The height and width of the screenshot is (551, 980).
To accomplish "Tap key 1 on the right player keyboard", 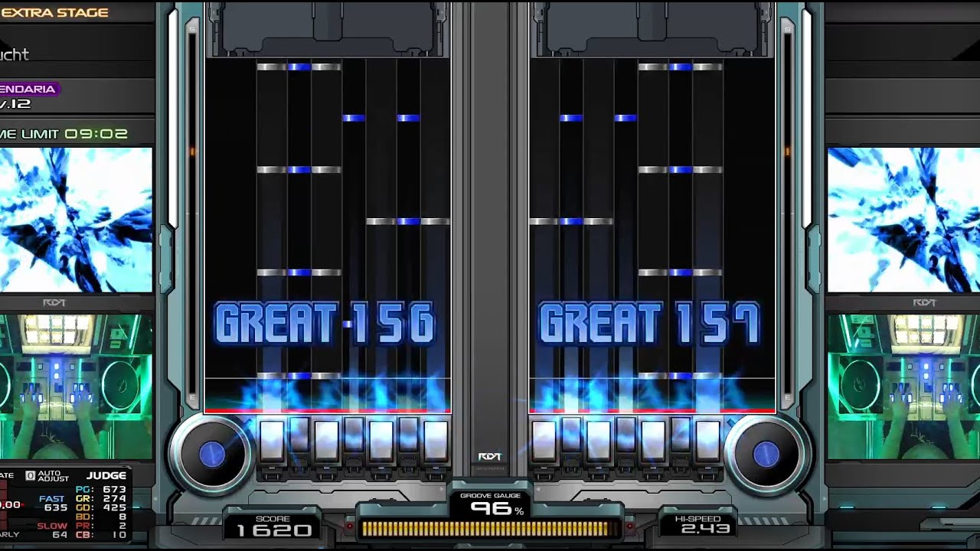I will [544, 442].
